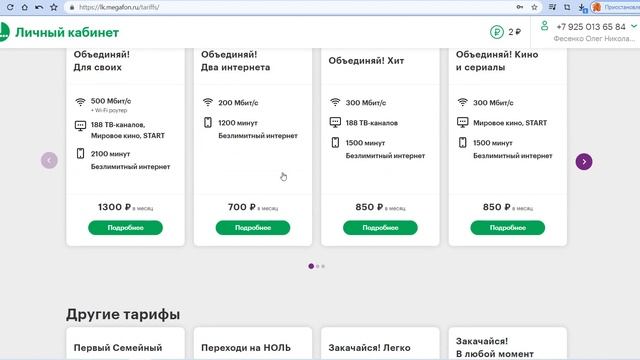
Task: Open details for Объединяй! Хит tariff
Action: (380, 228)
